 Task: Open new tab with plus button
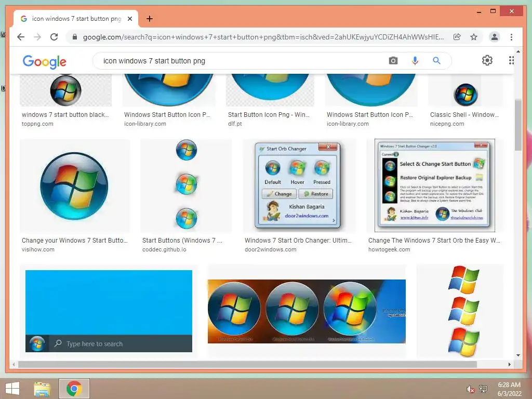pyautogui.click(x=149, y=19)
